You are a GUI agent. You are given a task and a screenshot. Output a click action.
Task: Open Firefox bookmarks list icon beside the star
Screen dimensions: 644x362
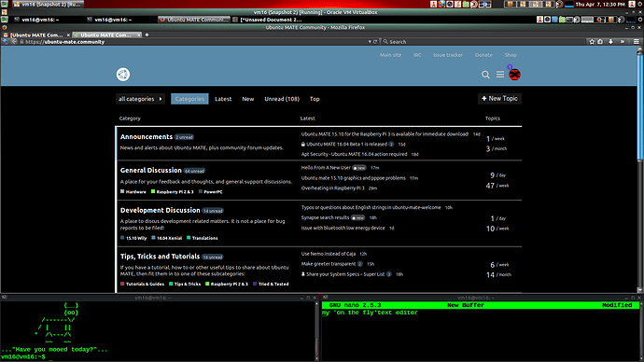click(x=600, y=41)
